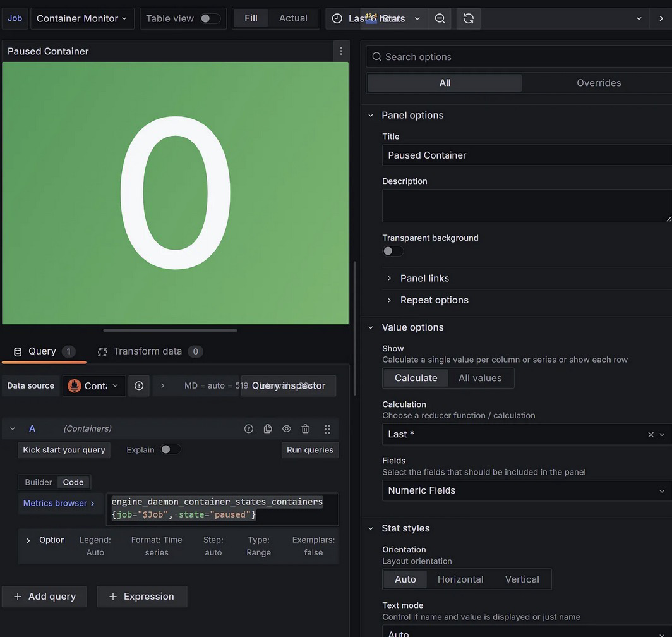The image size is (672, 637).
Task: Open data source help question icon
Action: tap(139, 385)
